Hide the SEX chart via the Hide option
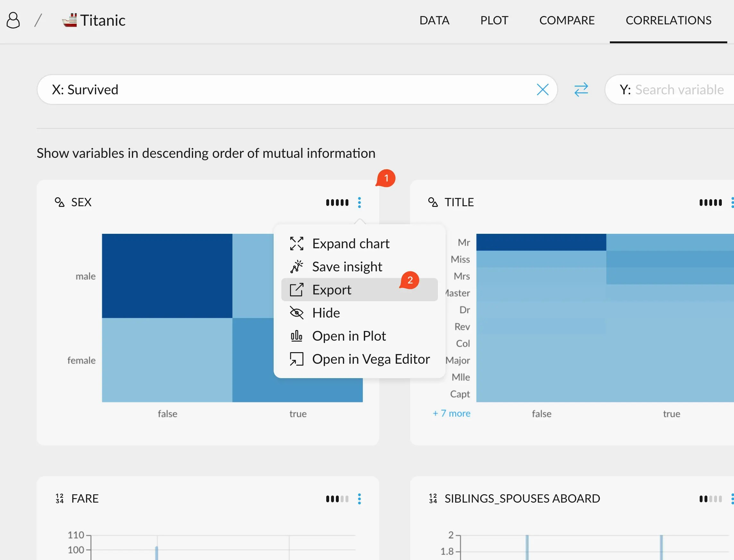 326,313
